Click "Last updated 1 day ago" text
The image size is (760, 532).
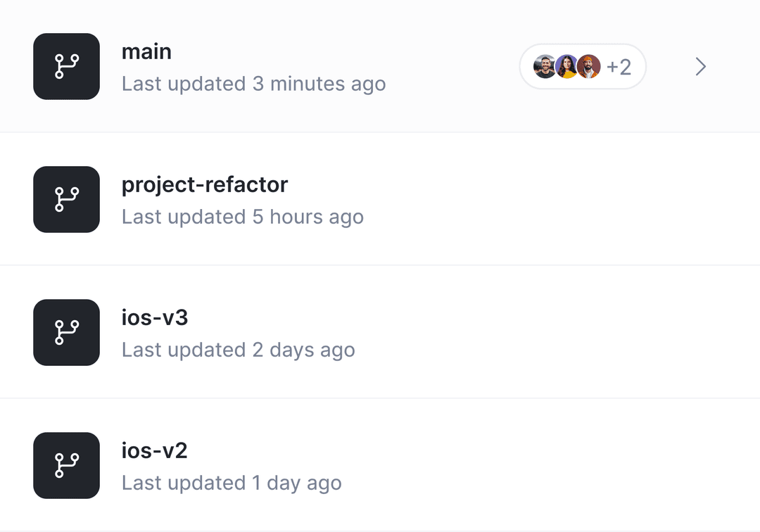232,483
